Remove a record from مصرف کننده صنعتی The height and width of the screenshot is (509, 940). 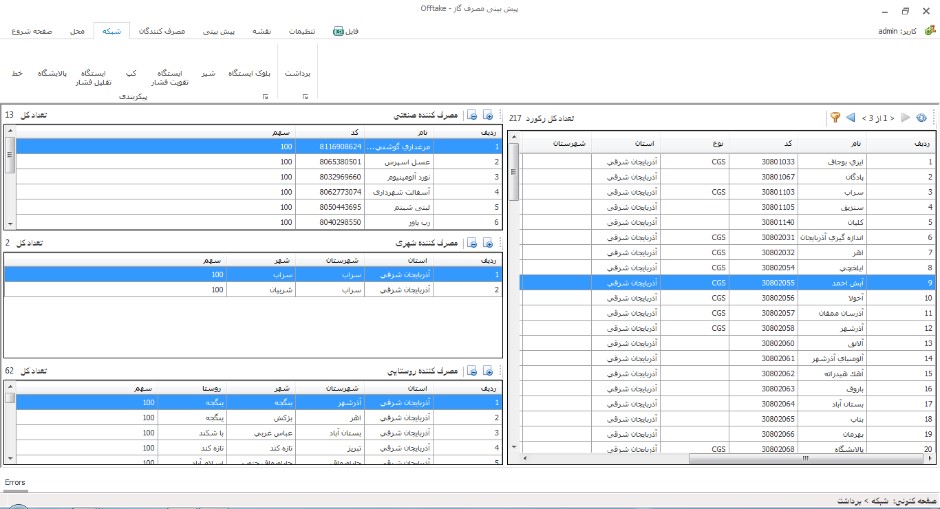point(473,116)
